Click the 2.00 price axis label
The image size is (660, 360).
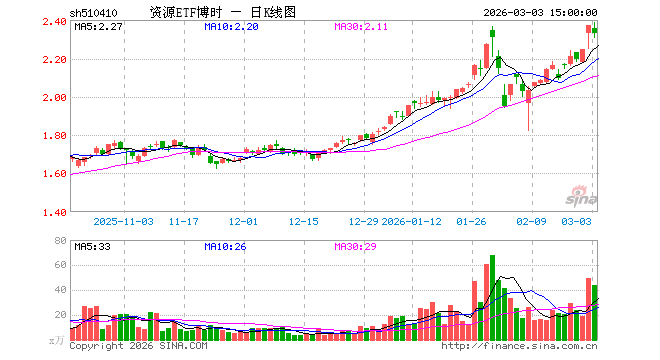tap(55, 98)
